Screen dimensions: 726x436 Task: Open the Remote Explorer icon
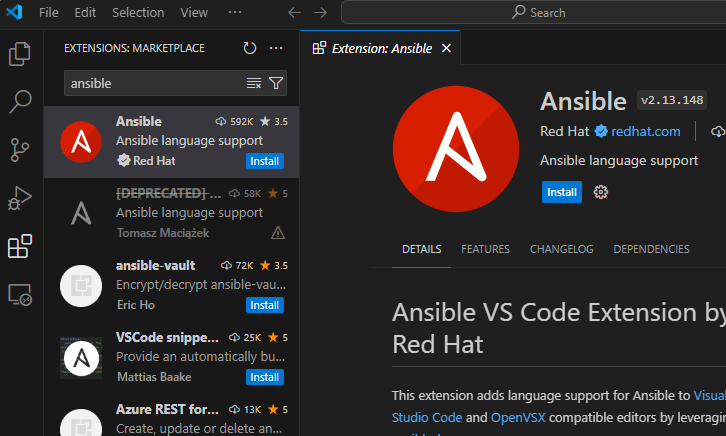point(20,294)
